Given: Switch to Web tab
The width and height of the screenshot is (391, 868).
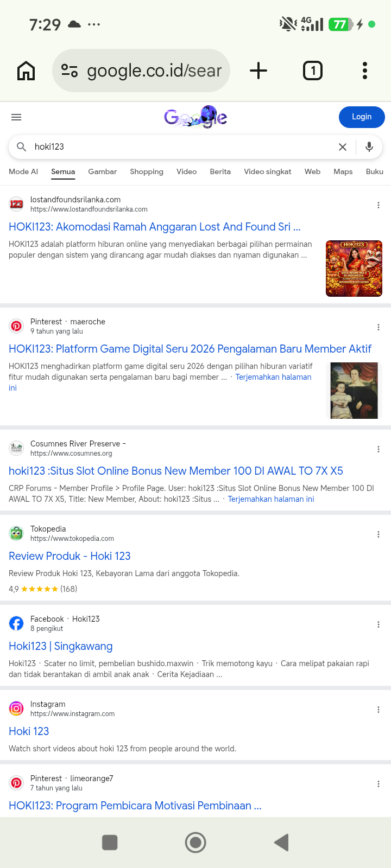Looking at the screenshot, I should coord(312,171).
